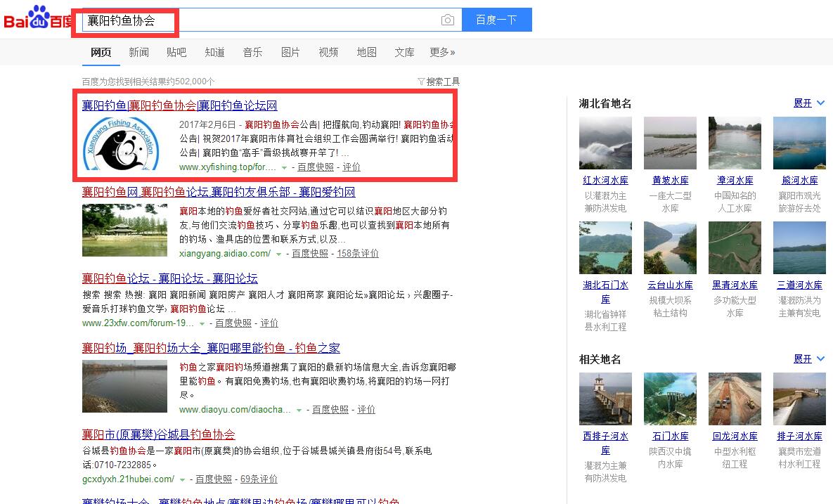Screen dimensions: 833x504
Task: Switch to the 贴吧 tab
Action: point(176,52)
